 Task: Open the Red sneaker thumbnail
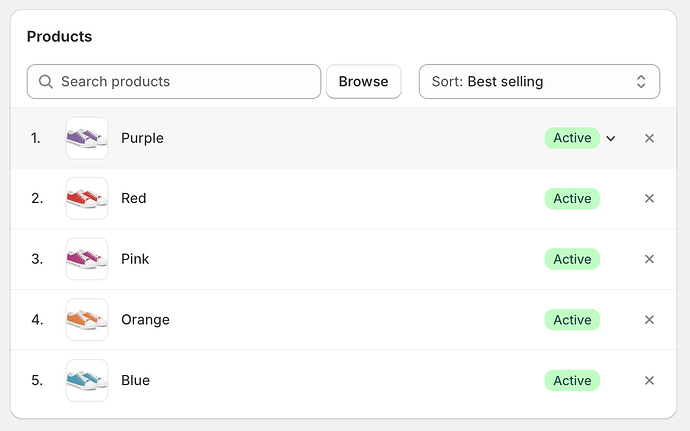point(87,199)
